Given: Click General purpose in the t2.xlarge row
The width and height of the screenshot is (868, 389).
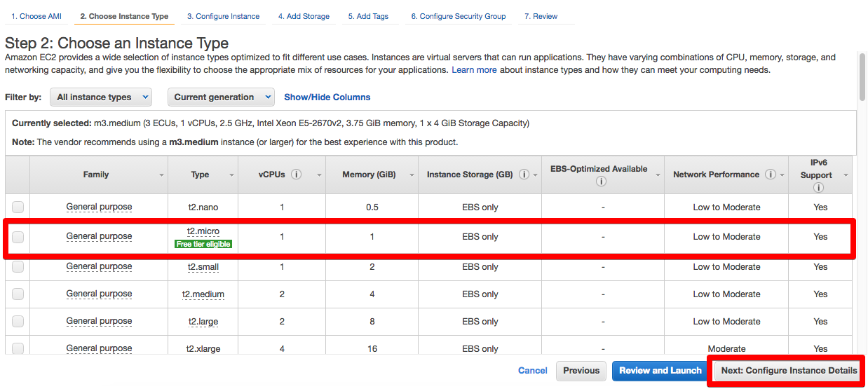Looking at the screenshot, I should pyautogui.click(x=99, y=348).
